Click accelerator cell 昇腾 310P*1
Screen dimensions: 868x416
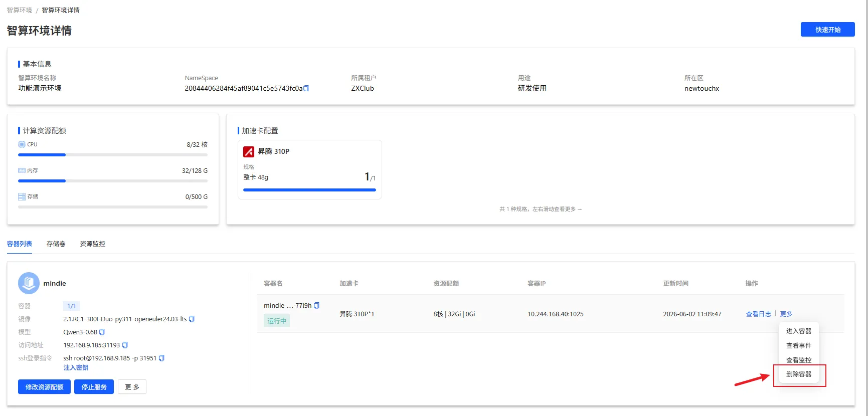pos(357,314)
